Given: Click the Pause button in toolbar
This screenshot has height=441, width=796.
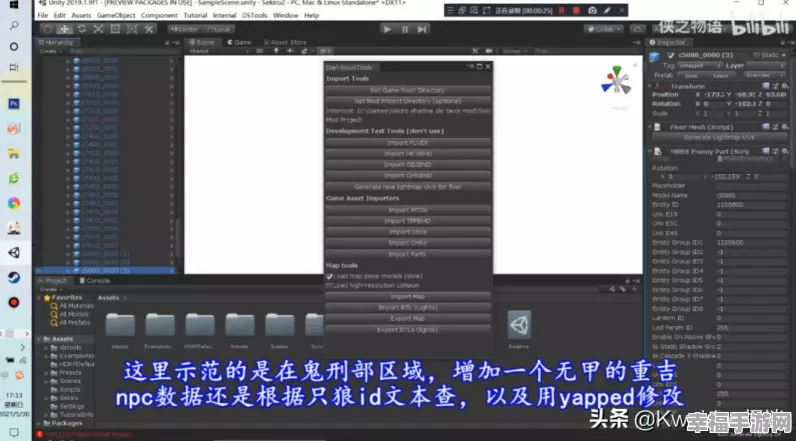Looking at the screenshot, I should coord(405,29).
